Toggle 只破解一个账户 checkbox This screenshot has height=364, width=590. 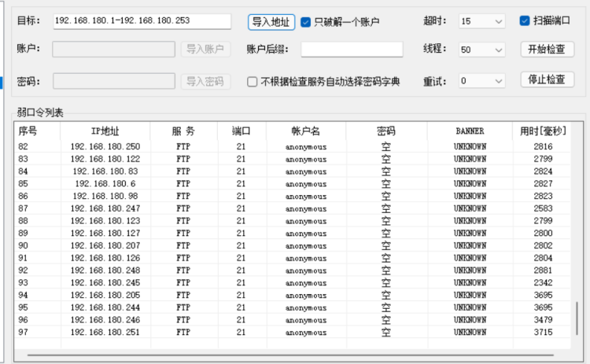305,22
